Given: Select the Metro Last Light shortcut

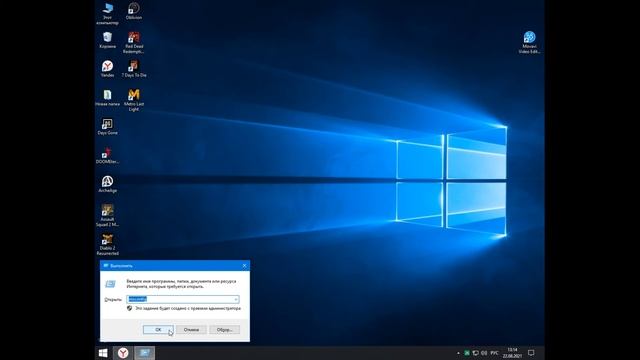Looking at the screenshot, I should point(133,100).
